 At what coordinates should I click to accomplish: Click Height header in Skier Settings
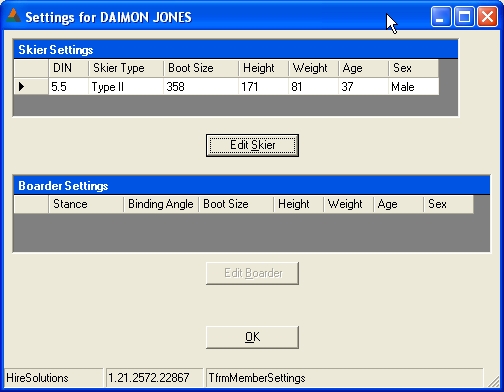[x=263, y=68]
